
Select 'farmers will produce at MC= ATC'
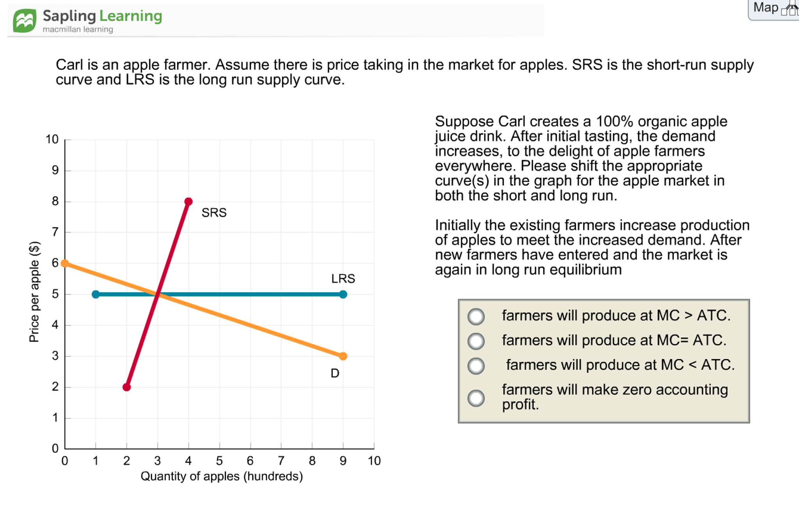[476, 341]
